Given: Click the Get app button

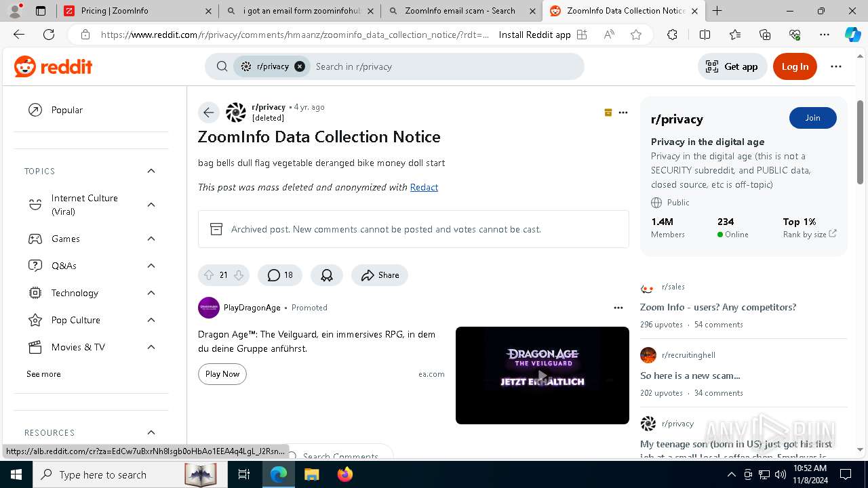Looking at the screenshot, I should pos(732,66).
